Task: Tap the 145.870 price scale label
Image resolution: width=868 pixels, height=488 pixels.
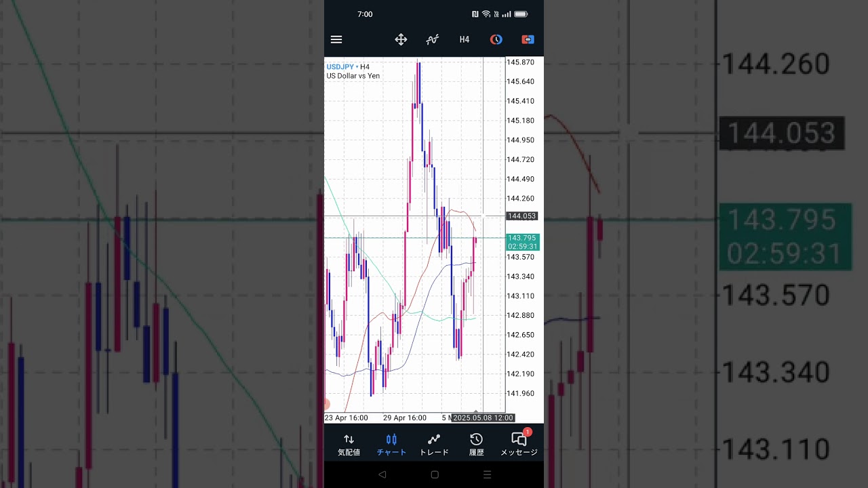Action: (521, 62)
